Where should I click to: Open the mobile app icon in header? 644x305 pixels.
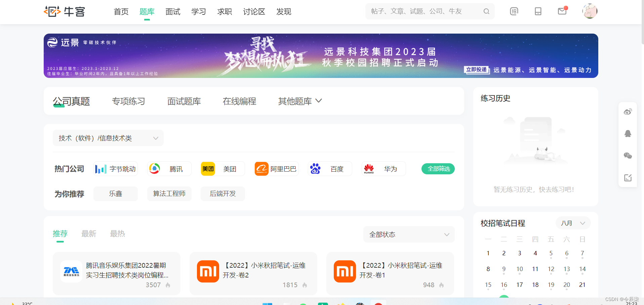(x=538, y=11)
